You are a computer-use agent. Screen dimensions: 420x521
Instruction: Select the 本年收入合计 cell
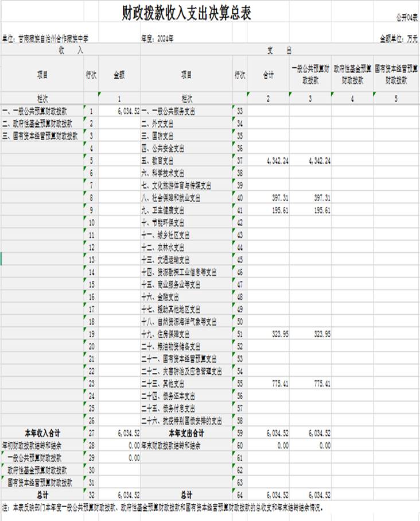[x=42, y=433]
